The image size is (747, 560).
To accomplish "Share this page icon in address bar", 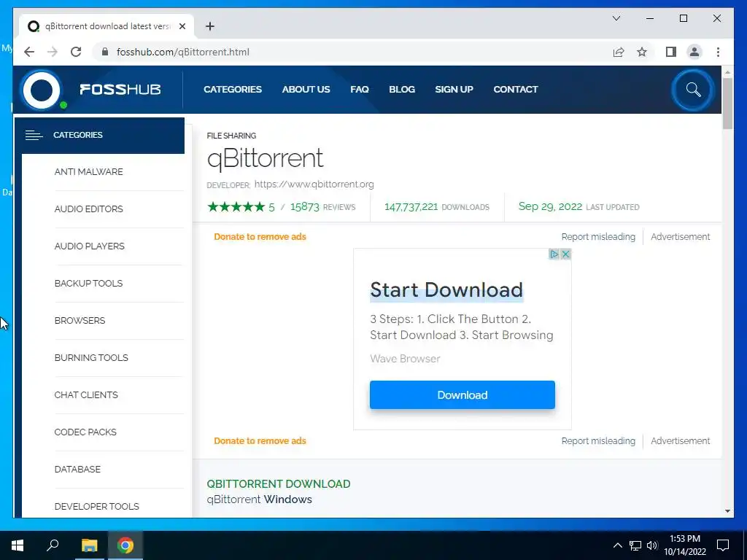I will (619, 52).
